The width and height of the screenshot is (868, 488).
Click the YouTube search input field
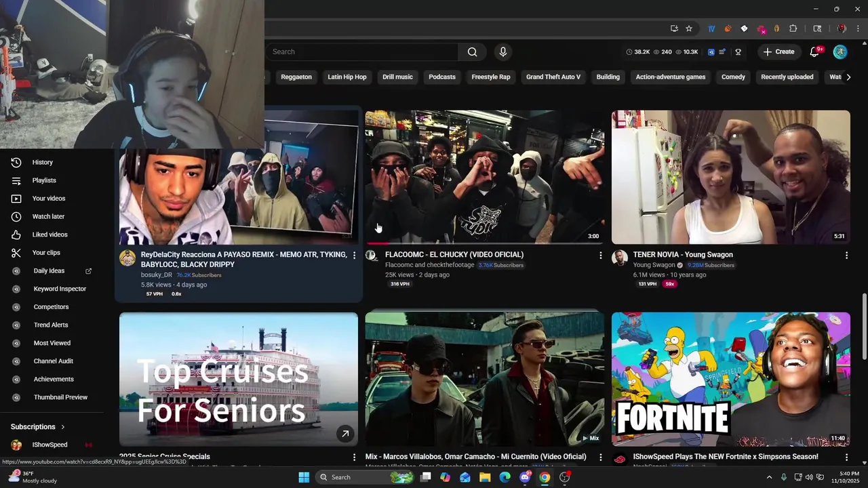coord(361,52)
